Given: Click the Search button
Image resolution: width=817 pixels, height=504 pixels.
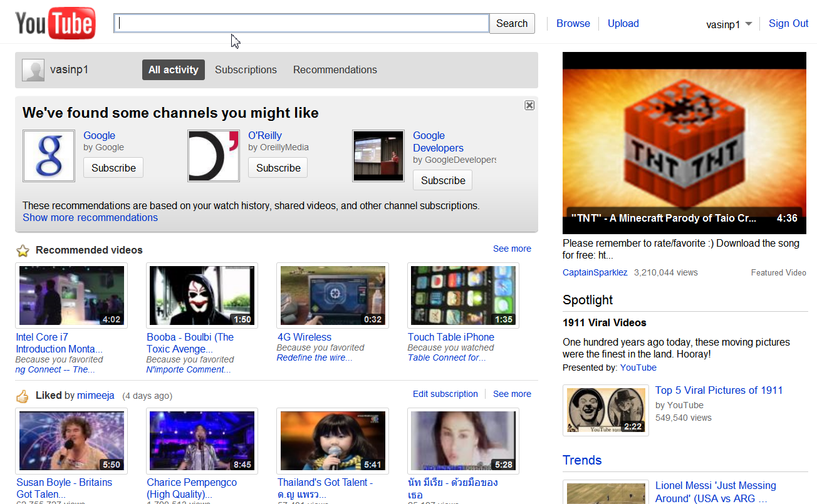Looking at the screenshot, I should point(512,23).
